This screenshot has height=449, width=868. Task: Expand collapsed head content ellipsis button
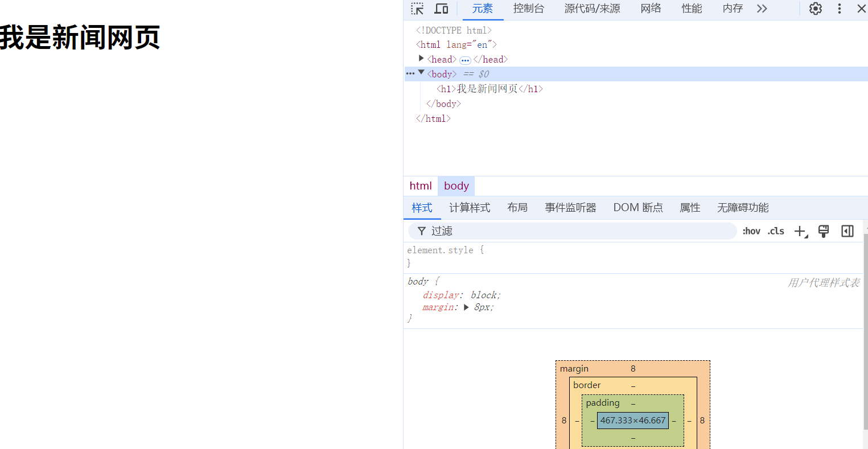(x=465, y=60)
